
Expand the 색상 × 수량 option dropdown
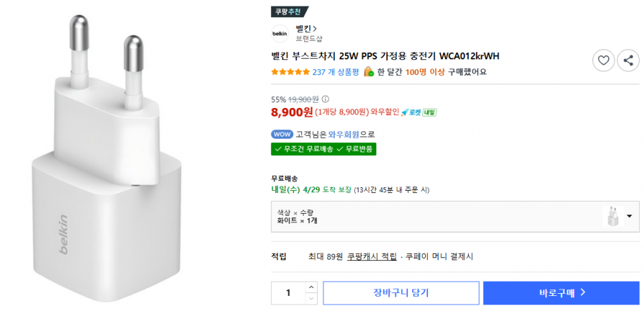[x=629, y=216]
